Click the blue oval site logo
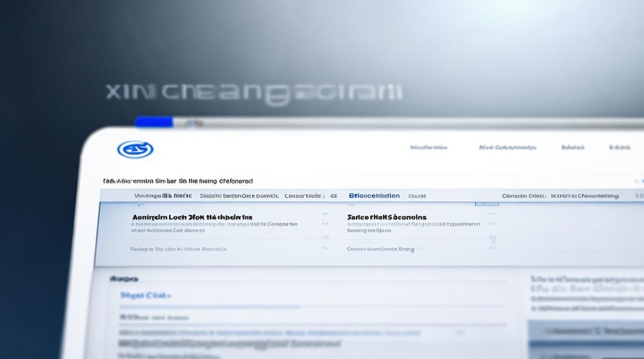 coord(135,150)
